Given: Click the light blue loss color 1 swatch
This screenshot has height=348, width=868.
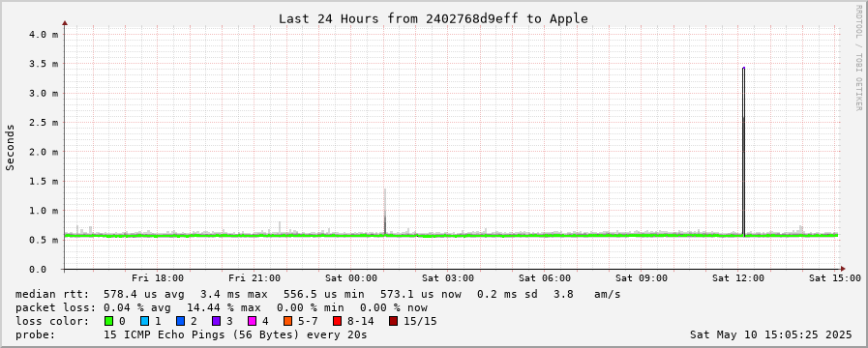Looking at the screenshot, I should 144,321.
